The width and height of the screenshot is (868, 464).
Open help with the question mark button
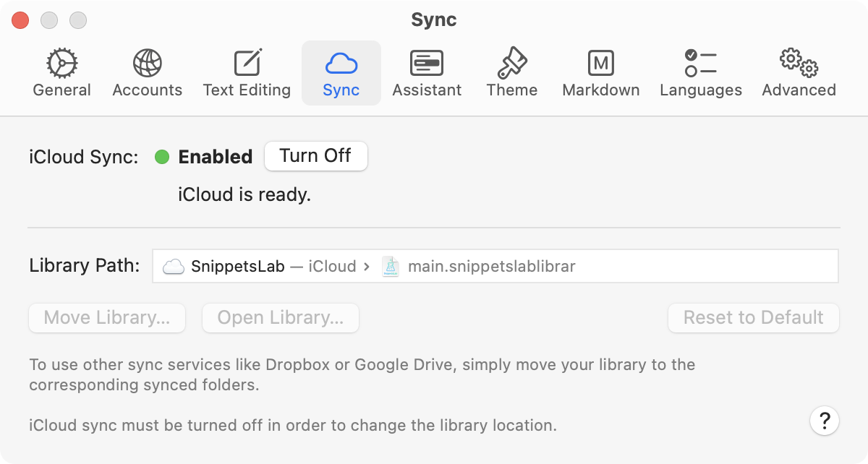tap(825, 420)
